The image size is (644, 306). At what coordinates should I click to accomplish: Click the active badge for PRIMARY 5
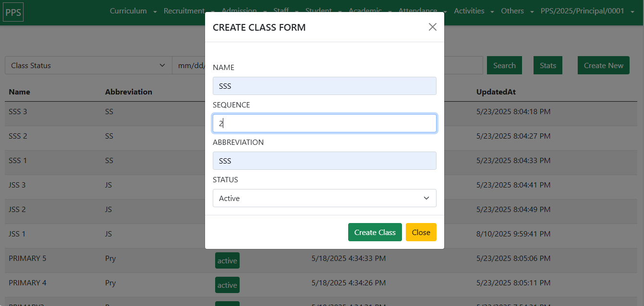227,261
